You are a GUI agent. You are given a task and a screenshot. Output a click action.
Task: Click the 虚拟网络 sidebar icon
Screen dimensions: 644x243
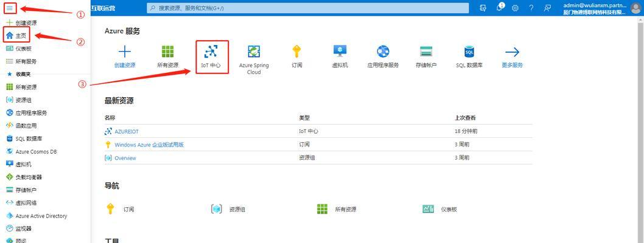click(x=10, y=203)
